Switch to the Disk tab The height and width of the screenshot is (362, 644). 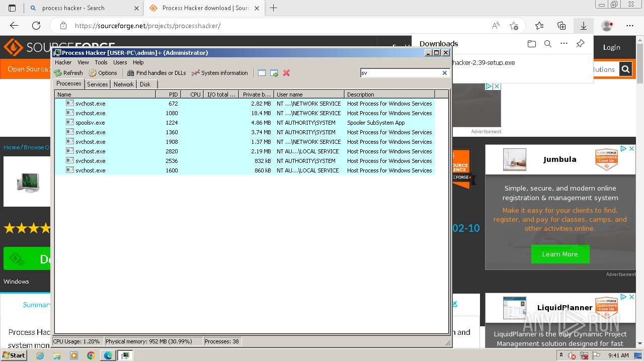(145, 84)
